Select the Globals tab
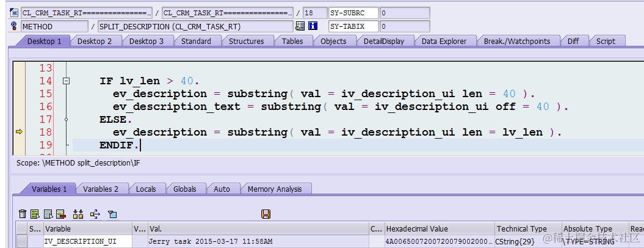The height and width of the screenshot is (248, 644). (184, 189)
